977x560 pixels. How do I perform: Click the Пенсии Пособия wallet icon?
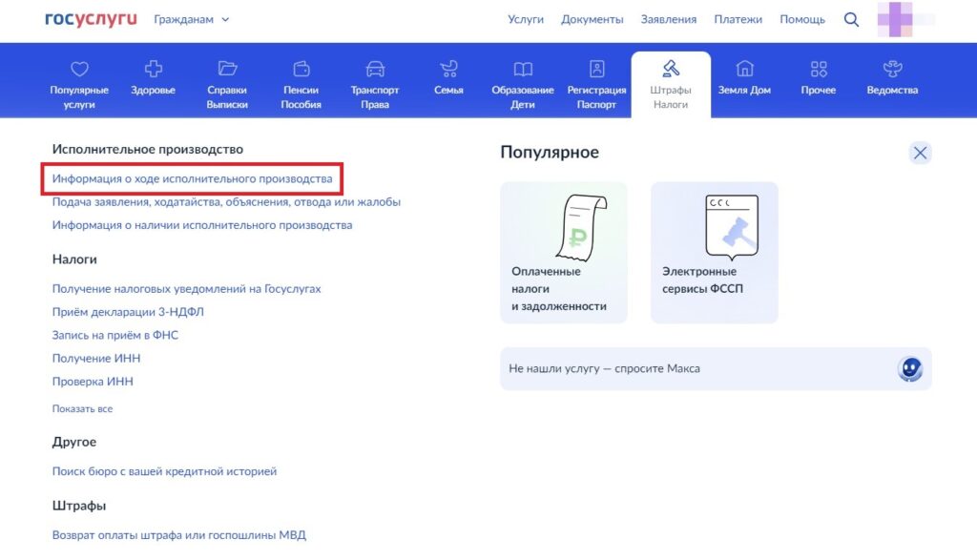(301, 70)
